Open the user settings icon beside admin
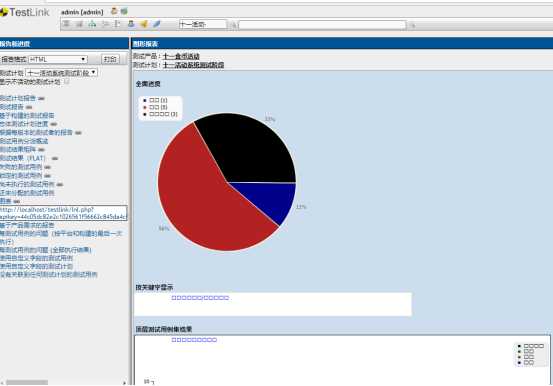 114,11
